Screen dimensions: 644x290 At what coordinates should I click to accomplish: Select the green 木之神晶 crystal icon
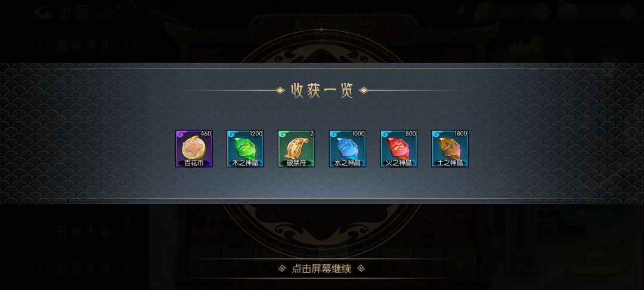coord(245,149)
